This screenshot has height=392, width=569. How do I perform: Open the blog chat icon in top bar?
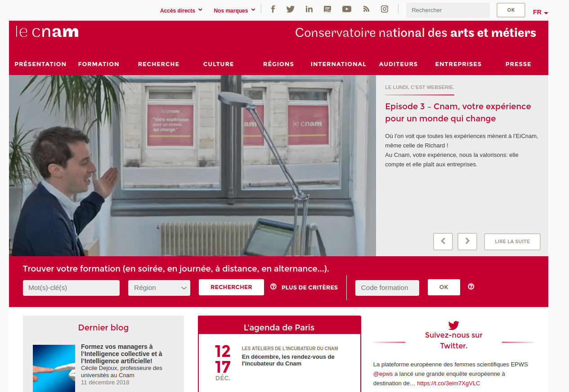tap(327, 9)
